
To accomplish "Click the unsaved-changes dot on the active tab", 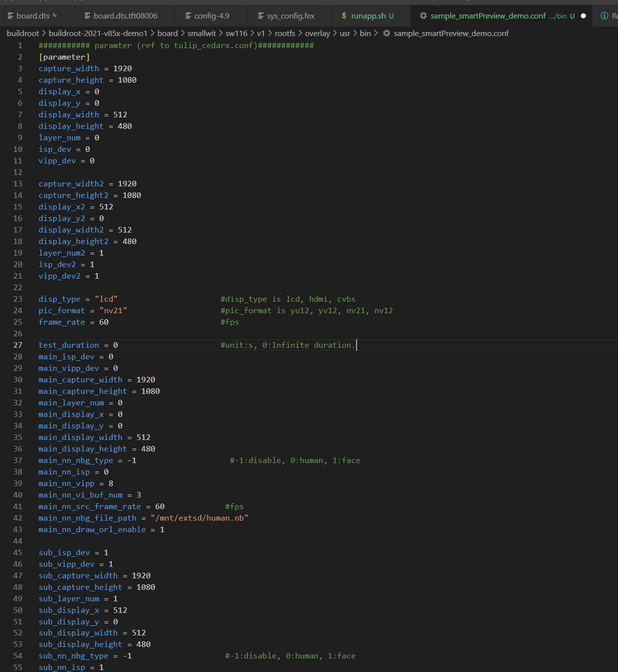I will [x=583, y=16].
